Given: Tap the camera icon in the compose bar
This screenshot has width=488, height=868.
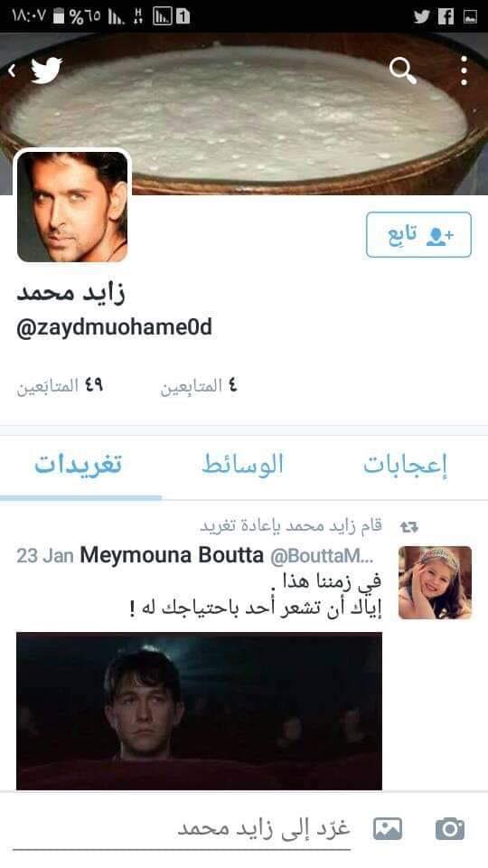Looking at the screenshot, I should [x=450, y=829].
